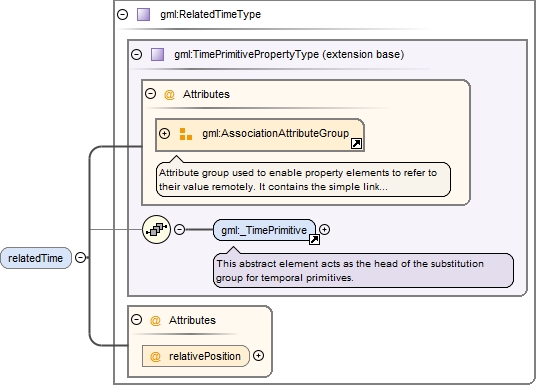The image size is (537, 386).
Task: Collapse the upper Attributes section
Action: click(x=150, y=94)
